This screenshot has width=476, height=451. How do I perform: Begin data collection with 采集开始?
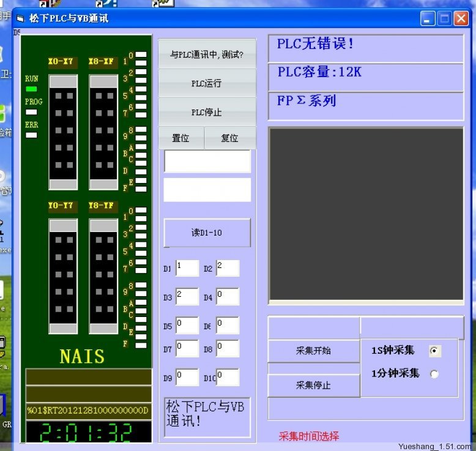[x=313, y=351]
